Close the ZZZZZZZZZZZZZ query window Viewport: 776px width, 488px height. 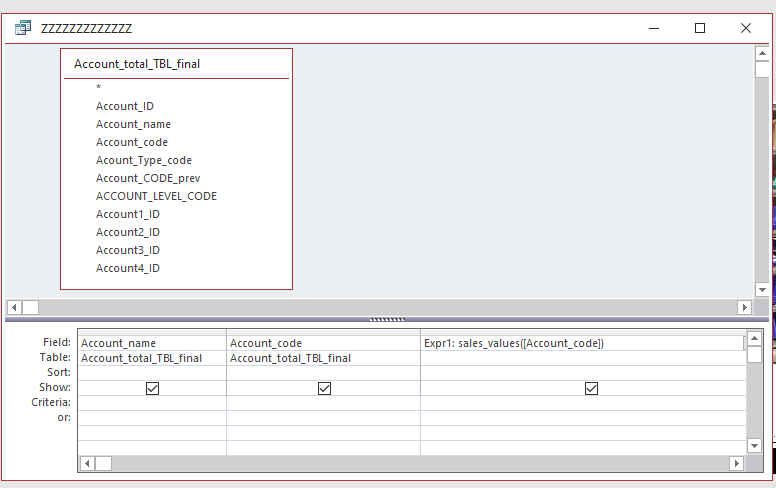(746, 28)
